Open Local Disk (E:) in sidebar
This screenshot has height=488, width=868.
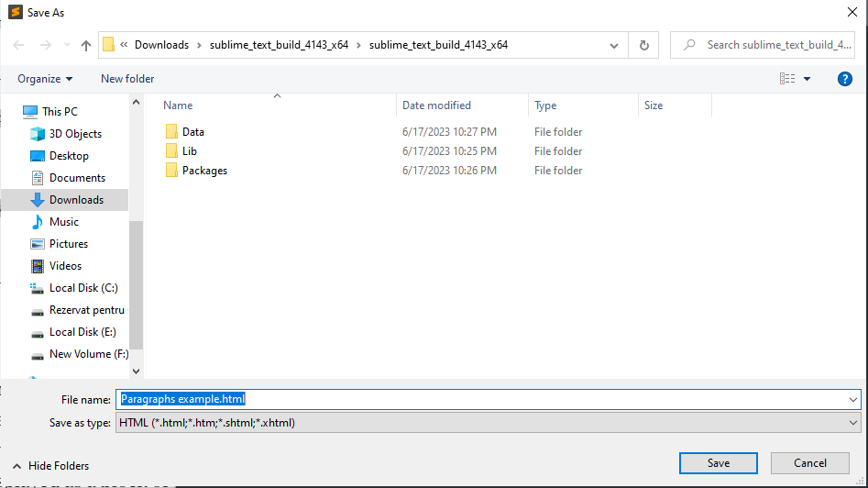tap(82, 332)
